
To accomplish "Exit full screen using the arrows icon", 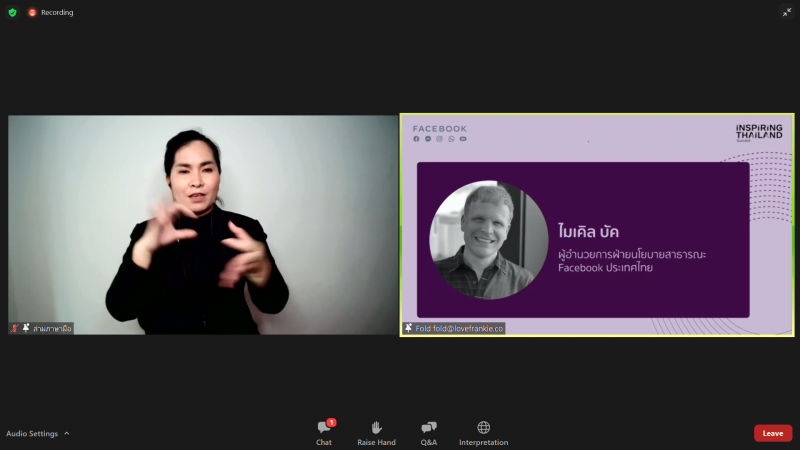I will coord(787,12).
